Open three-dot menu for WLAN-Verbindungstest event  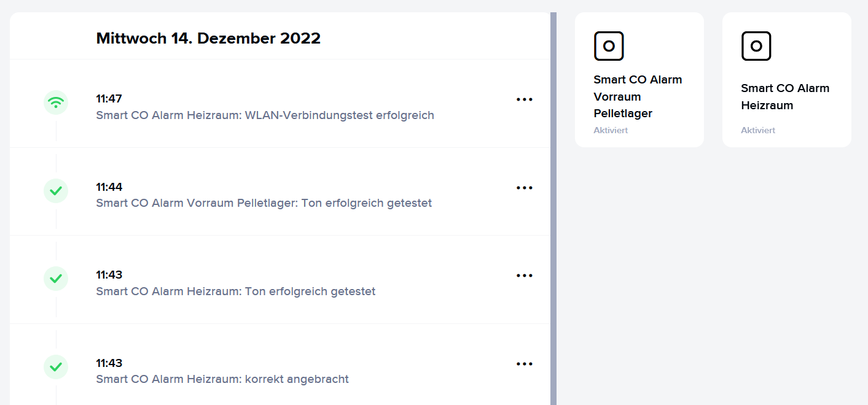point(525,99)
